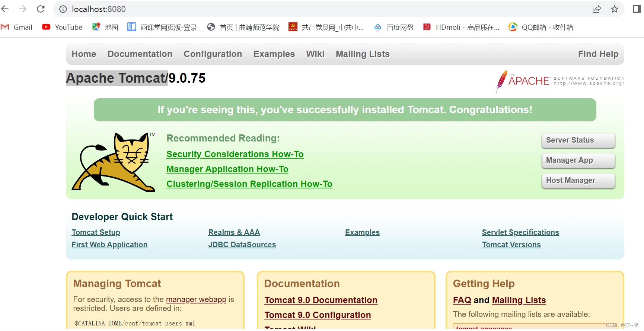This screenshot has height=331, width=644.
Task: Open the JDBC DataSources link
Action: pyautogui.click(x=242, y=245)
